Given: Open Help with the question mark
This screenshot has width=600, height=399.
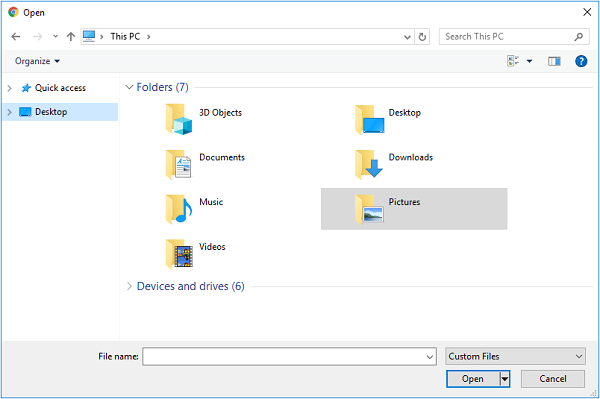Looking at the screenshot, I should click(581, 61).
